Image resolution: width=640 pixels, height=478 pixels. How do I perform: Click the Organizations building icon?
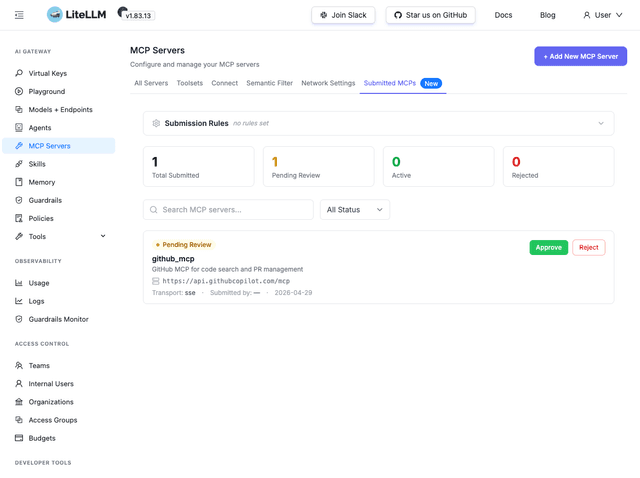(x=19, y=402)
